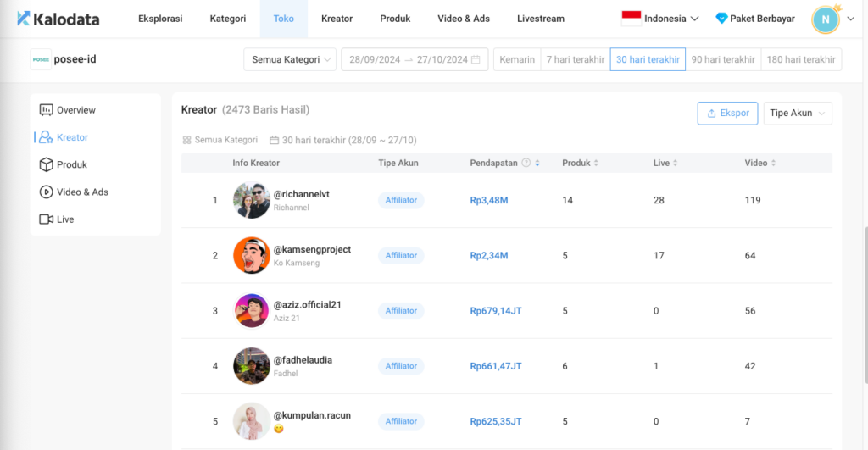Viewport: 868px width, 450px height.
Task: Open @fadhelaudia creator link
Action: click(x=303, y=360)
